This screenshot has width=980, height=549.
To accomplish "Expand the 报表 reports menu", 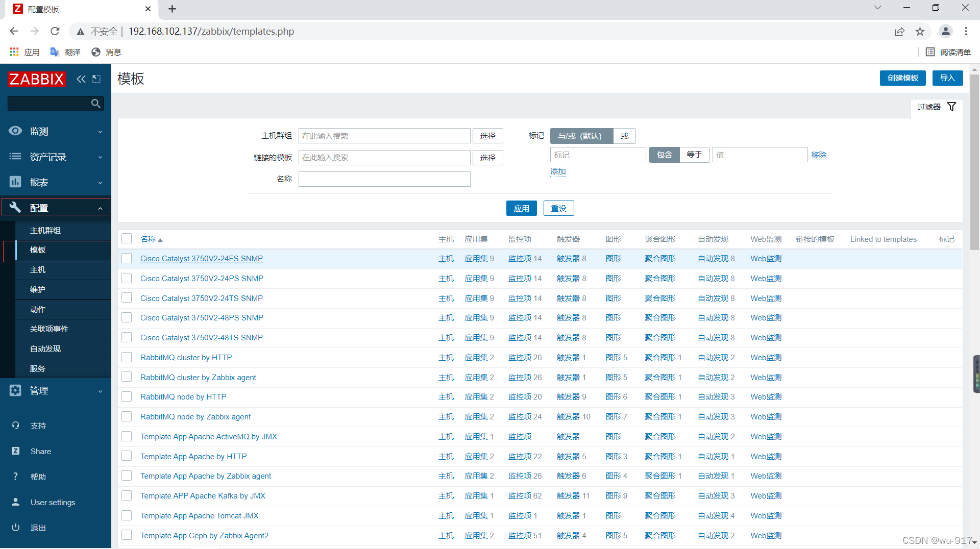I will coord(56,182).
